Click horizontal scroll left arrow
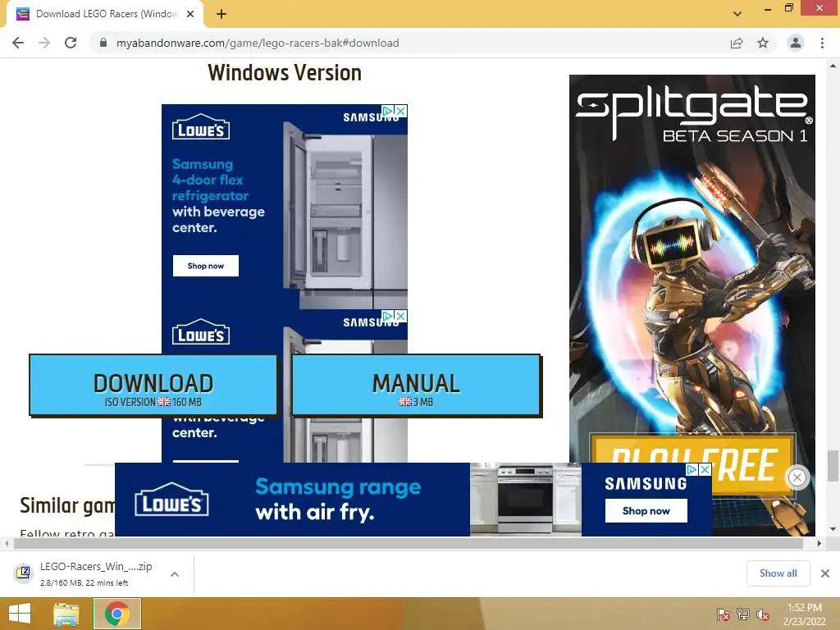The width and height of the screenshot is (840, 630). coord(6,543)
